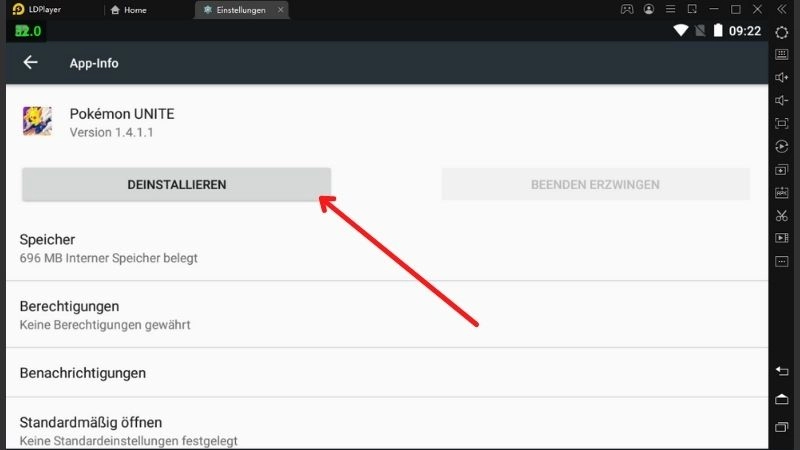Click the green FPS counter badge

click(28, 31)
